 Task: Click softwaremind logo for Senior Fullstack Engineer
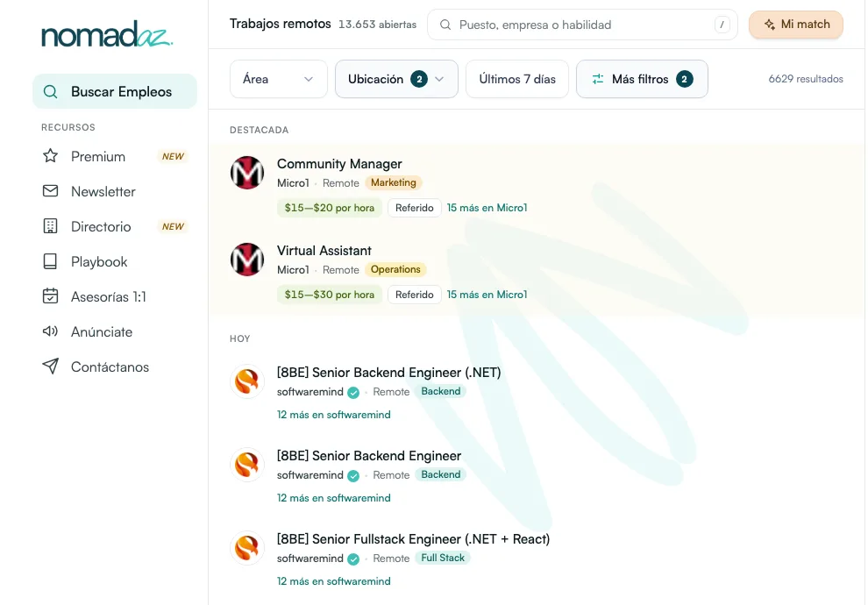coord(247,548)
